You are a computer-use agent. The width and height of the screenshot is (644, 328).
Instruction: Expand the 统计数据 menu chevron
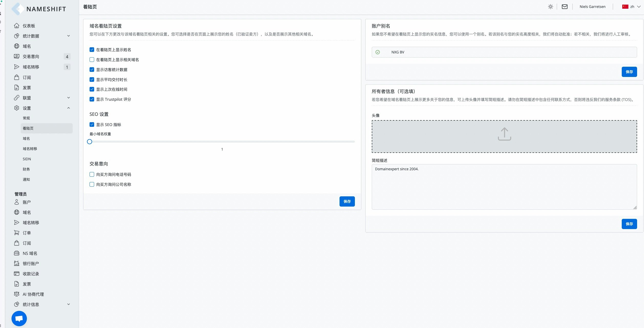69,36
